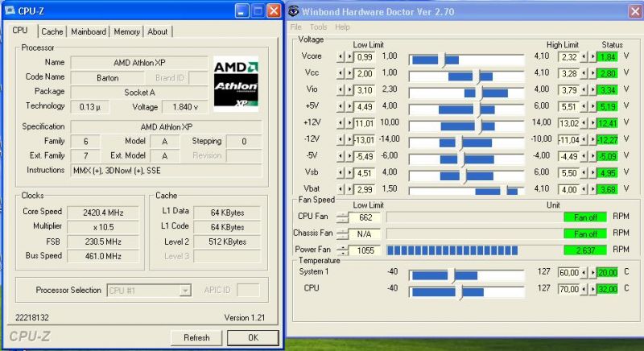The image size is (644, 351).
Task: Decrease the +5V low limit with left arrow
Action: coord(340,107)
